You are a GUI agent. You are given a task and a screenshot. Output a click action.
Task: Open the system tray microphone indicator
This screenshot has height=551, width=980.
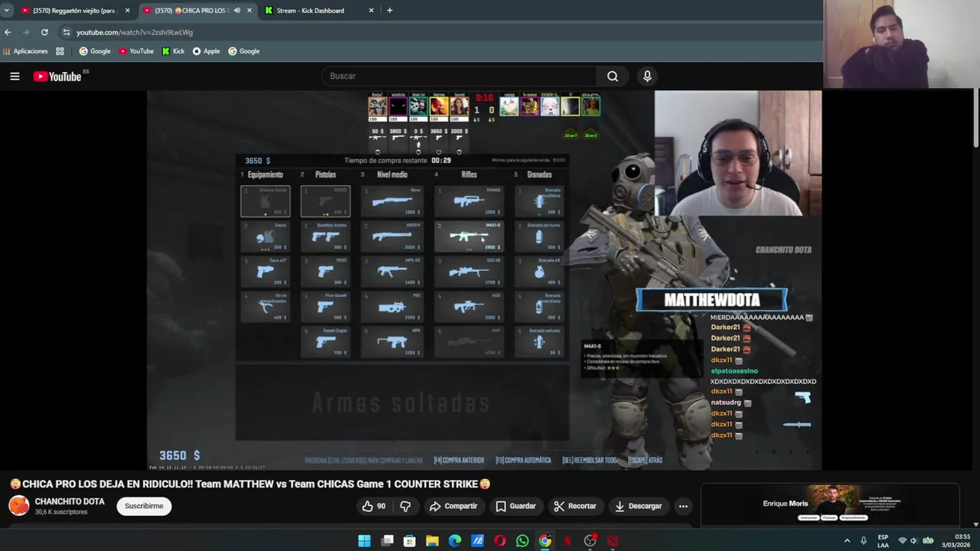[x=864, y=541]
